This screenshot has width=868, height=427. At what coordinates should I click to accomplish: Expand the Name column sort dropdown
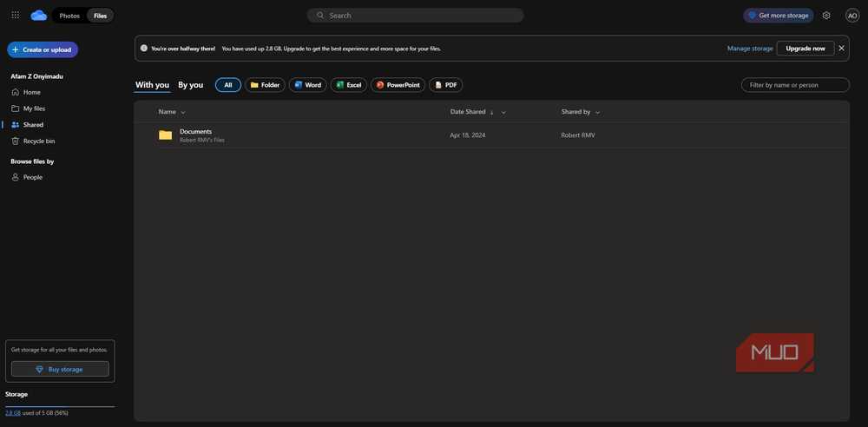[183, 113]
